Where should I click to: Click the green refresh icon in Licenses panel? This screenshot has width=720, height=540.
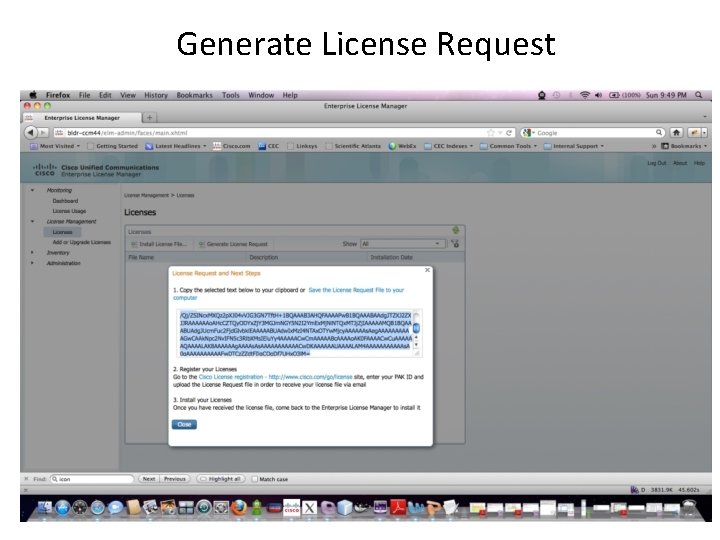(x=456, y=230)
